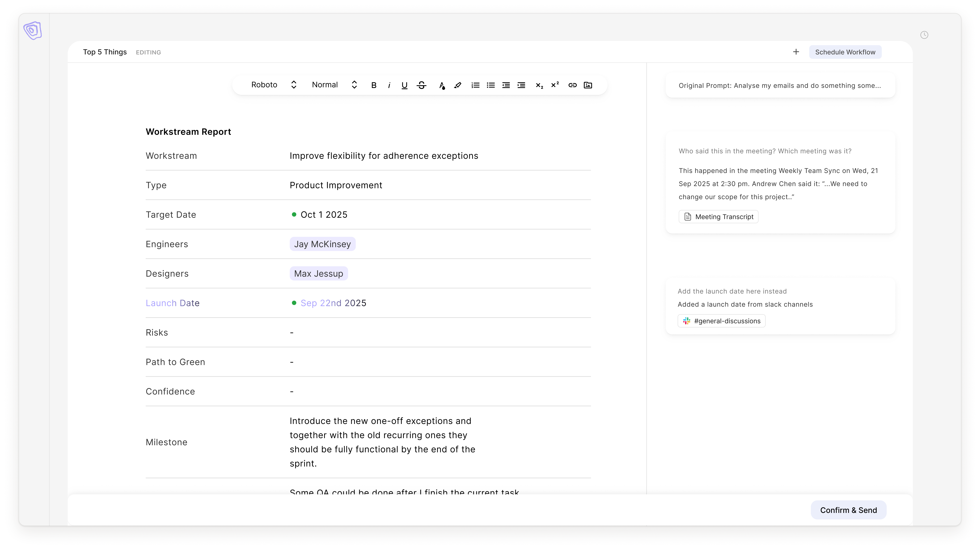
Task: Click the Product Improvement value
Action: (336, 185)
